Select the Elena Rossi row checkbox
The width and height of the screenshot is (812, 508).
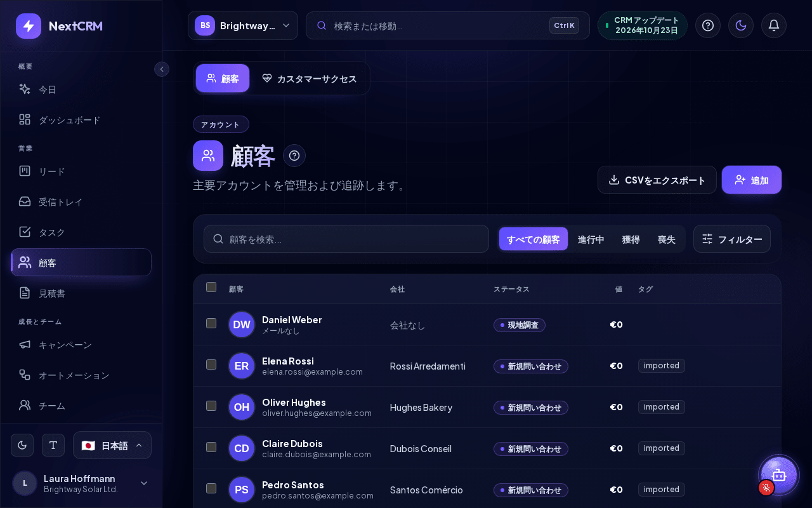click(211, 364)
